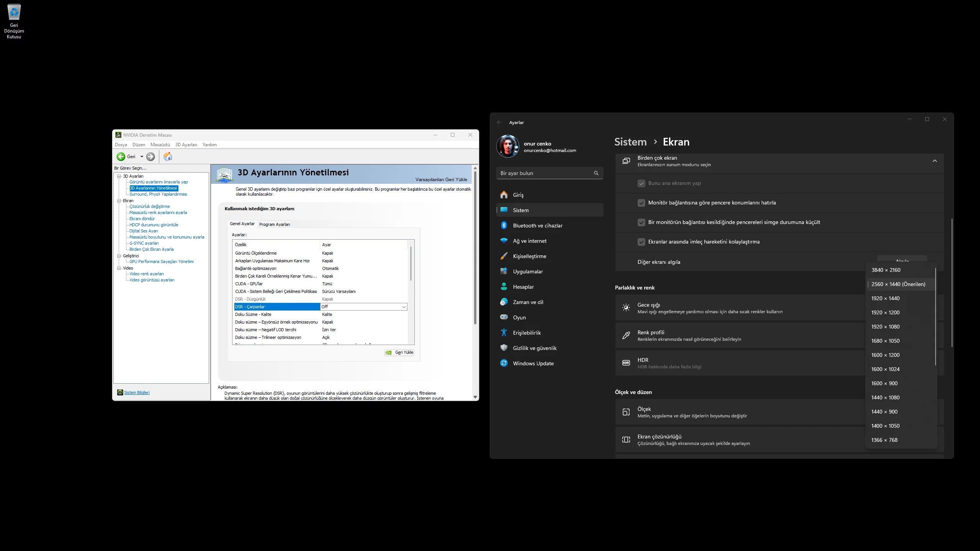This screenshot has height=551, width=980.
Task: Toggle pencereleri simge durumuna küçült checkbox
Action: [x=641, y=222]
